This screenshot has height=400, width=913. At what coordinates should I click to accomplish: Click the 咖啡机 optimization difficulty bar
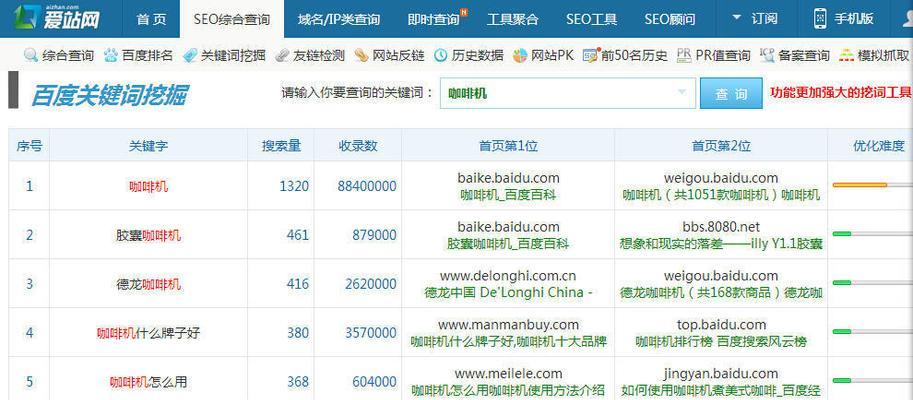[x=872, y=185]
